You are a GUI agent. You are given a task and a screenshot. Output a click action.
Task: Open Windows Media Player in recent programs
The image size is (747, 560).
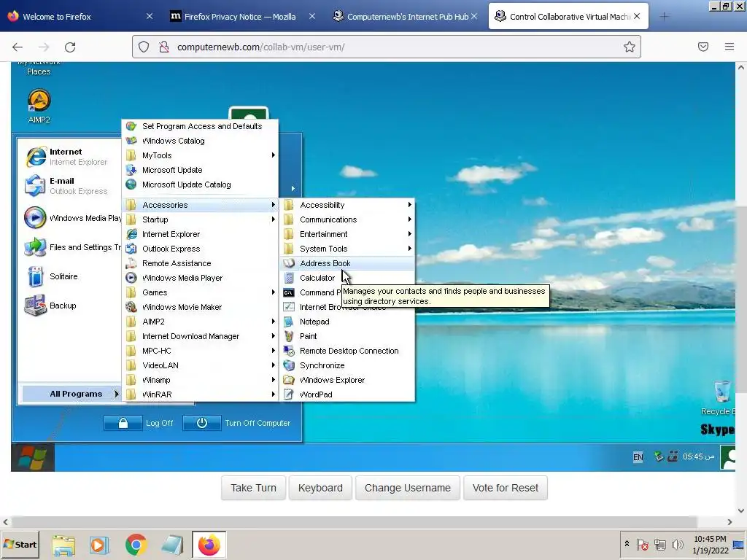pyautogui.click(x=72, y=218)
